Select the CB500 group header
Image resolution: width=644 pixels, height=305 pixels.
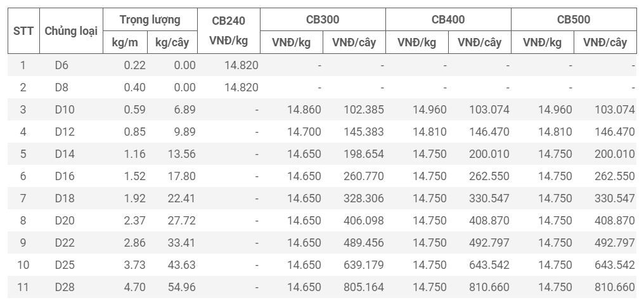pyautogui.click(x=574, y=20)
